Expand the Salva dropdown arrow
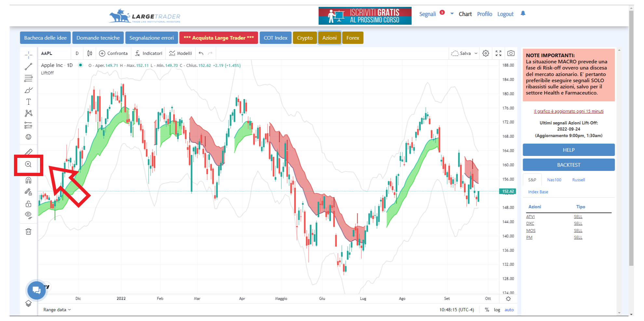The image size is (644, 321). [476, 53]
